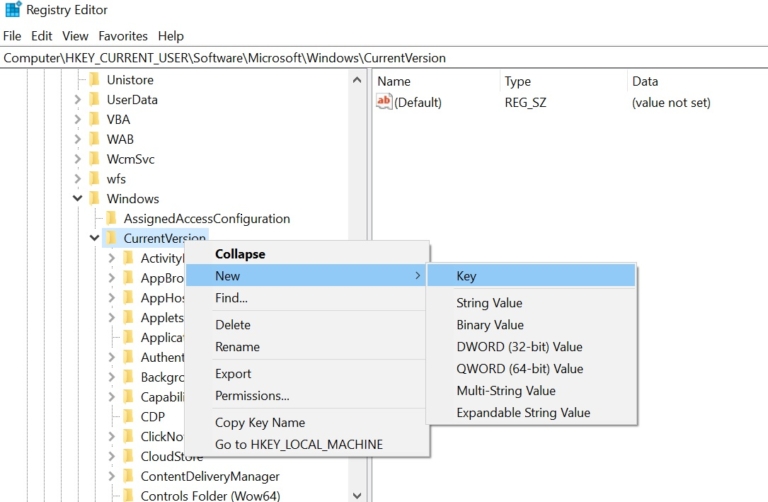Click the UserData folder icon
Screen dimensions: 768x502
95,99
